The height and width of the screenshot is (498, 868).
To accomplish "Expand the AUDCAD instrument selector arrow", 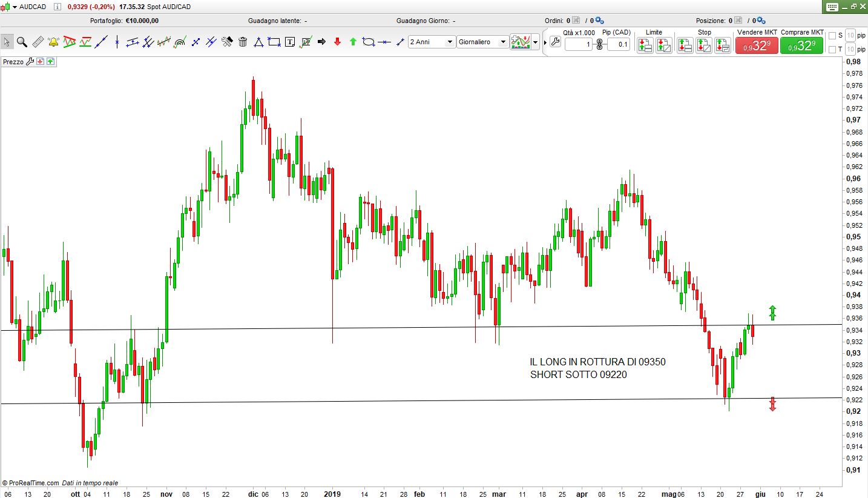I will click(15, 7).
